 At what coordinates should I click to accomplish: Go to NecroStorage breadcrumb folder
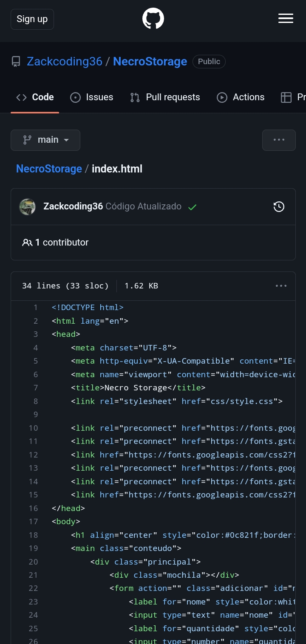point(49,169)
